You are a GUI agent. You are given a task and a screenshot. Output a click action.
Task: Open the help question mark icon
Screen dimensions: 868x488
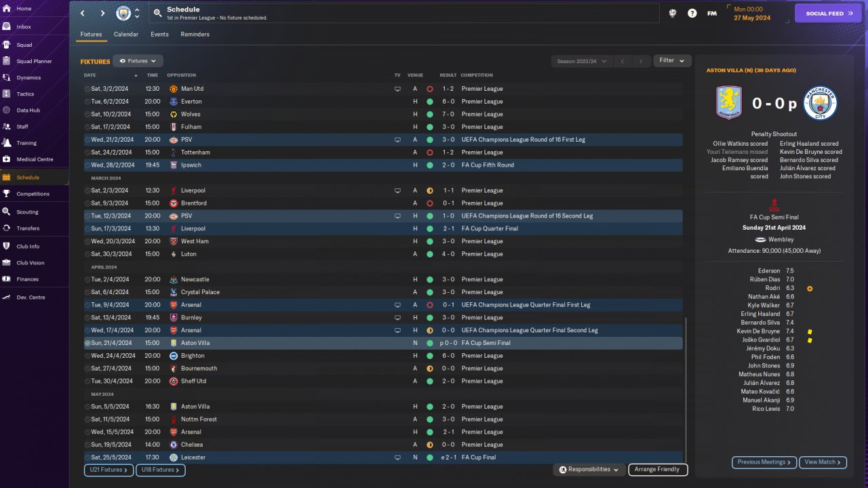point(692,13)
